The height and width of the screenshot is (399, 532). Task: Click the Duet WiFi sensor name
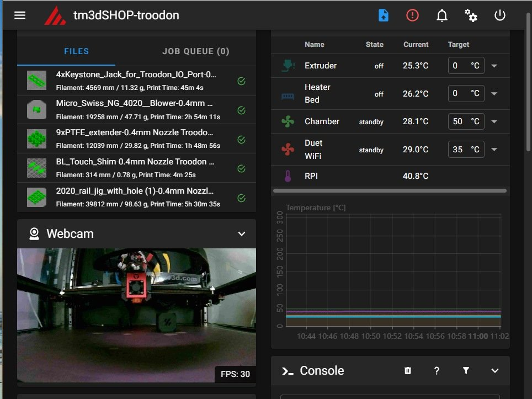click(x=313, y=150)
